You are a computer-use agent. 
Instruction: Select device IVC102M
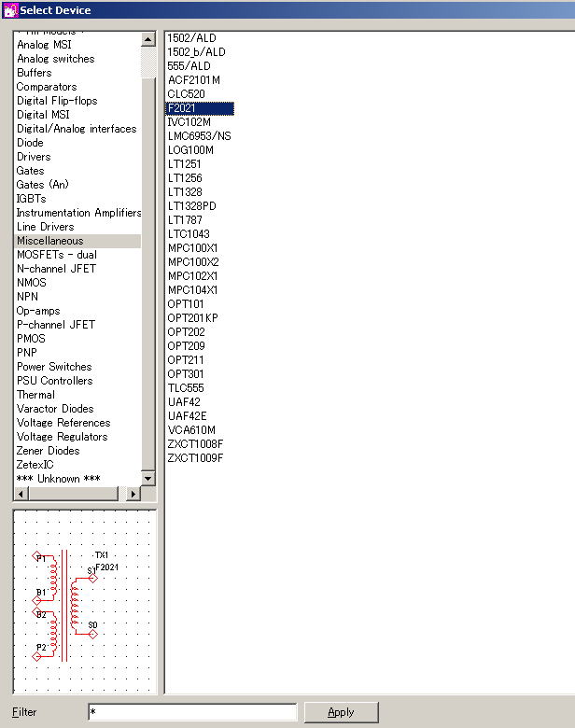point(189,122)
